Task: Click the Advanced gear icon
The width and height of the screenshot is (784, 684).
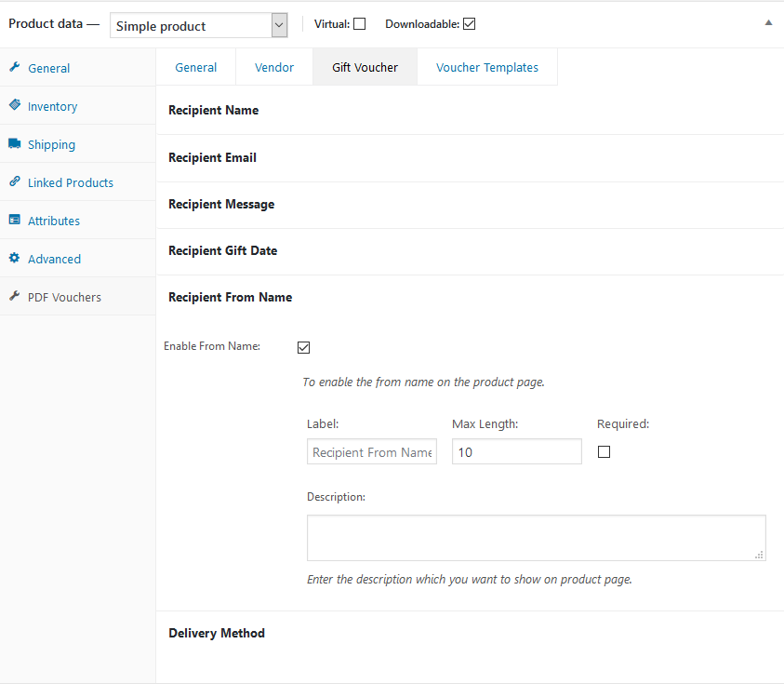Action: (14, 259)
